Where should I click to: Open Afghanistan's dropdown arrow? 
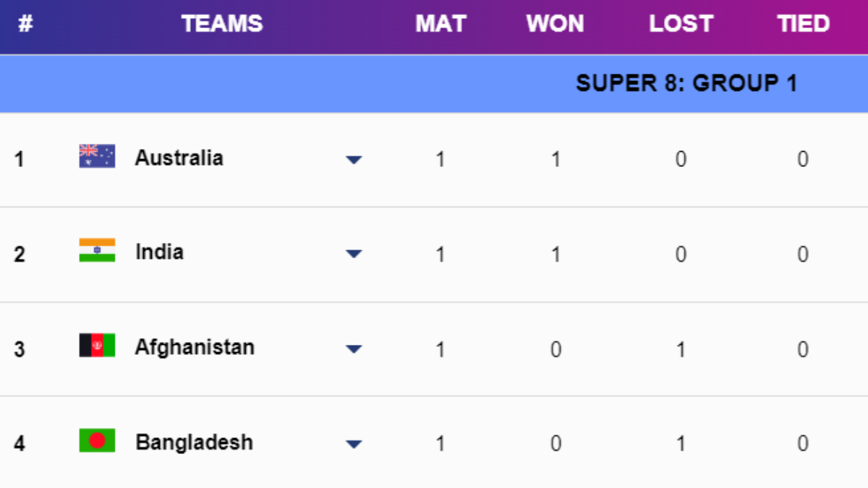(354, 349)
